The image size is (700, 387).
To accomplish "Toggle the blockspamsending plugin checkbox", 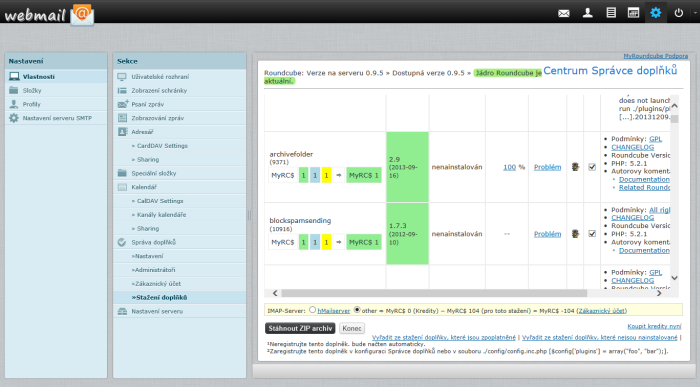I will click(592, 233).
